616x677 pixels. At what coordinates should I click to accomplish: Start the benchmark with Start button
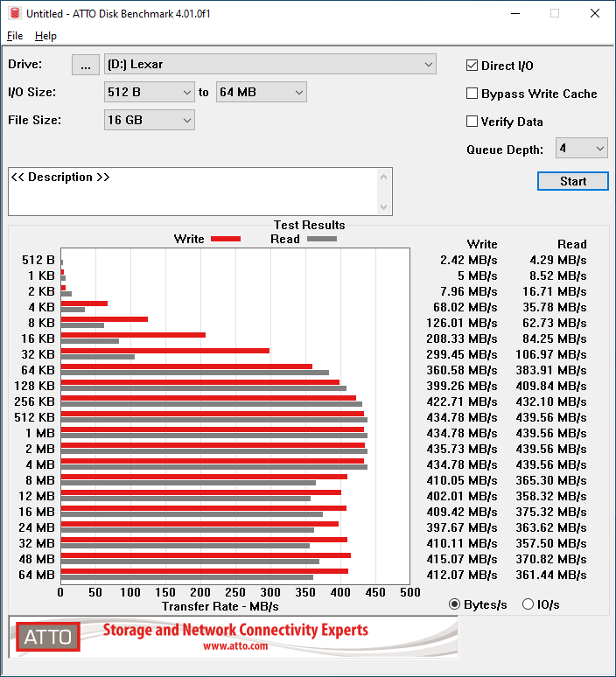pos(573,181)
